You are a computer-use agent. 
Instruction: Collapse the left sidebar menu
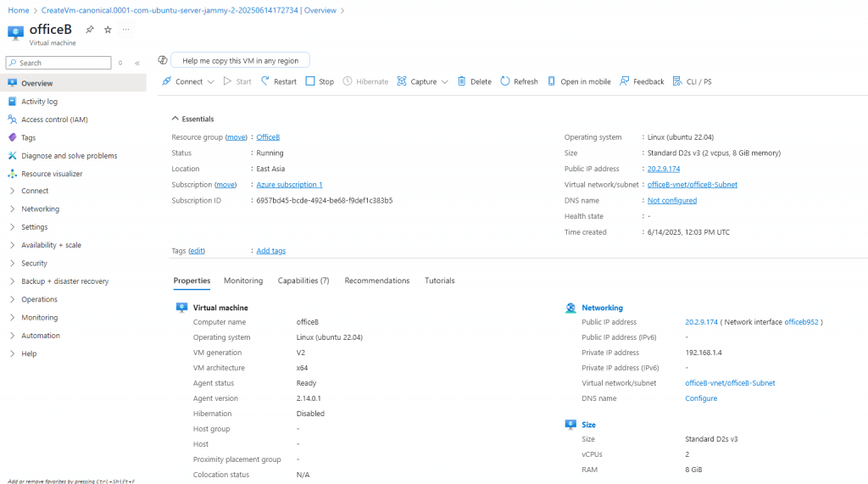(137, 63)
